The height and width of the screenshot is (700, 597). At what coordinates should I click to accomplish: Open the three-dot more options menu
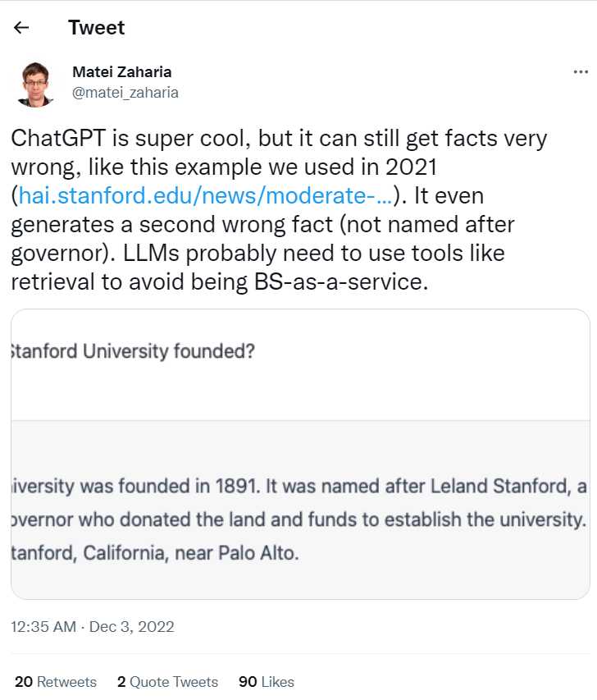point(580,72)
